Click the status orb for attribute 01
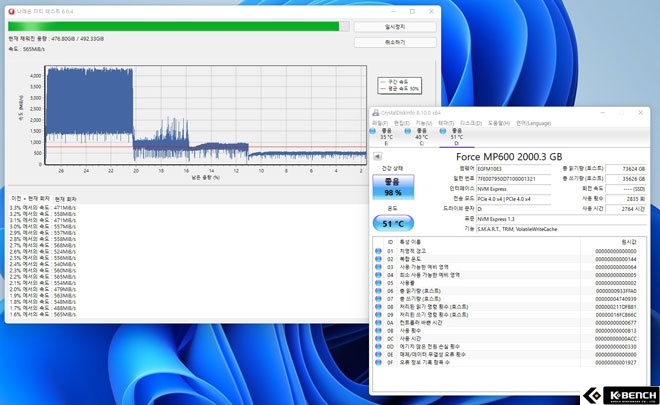Screen dimensions: 660x405 (378, 251)
